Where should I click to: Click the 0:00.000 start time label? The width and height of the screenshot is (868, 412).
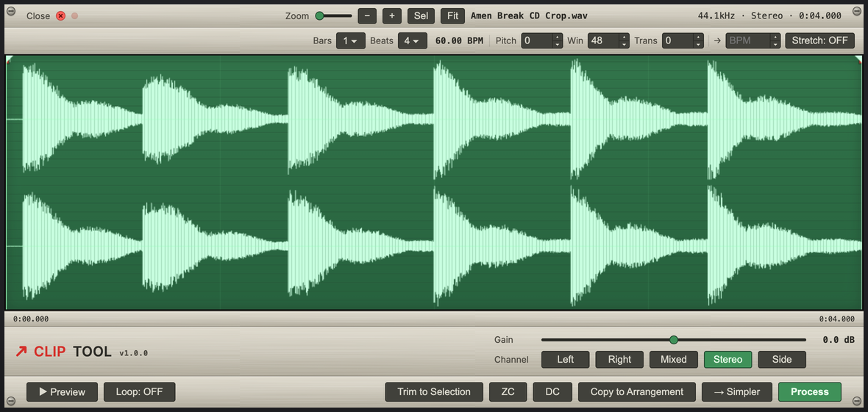31,319
